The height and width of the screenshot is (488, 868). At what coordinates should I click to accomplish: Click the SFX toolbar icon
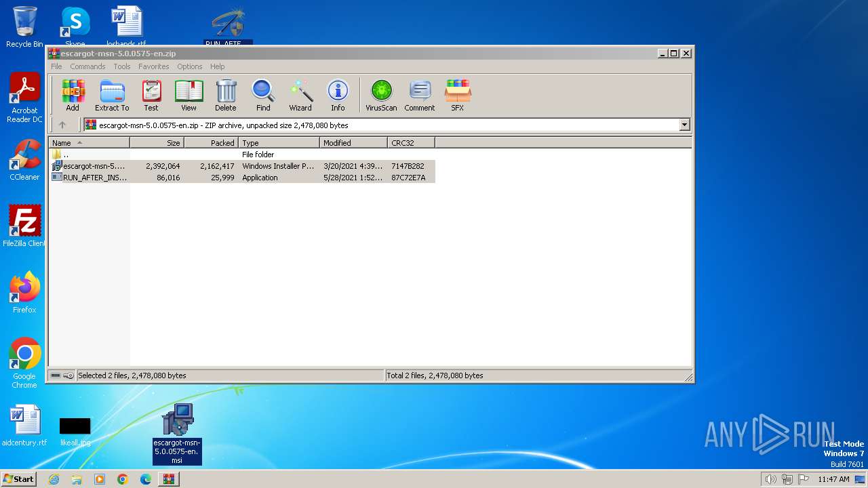pyautogui.click(x=458, y=95)
